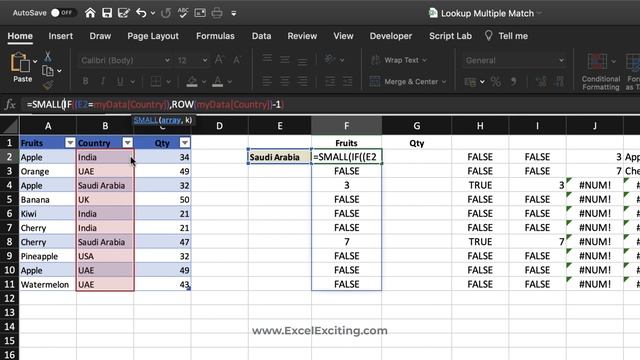
Task: Click the Merge & Center button
Action: [x=407, y=81]
